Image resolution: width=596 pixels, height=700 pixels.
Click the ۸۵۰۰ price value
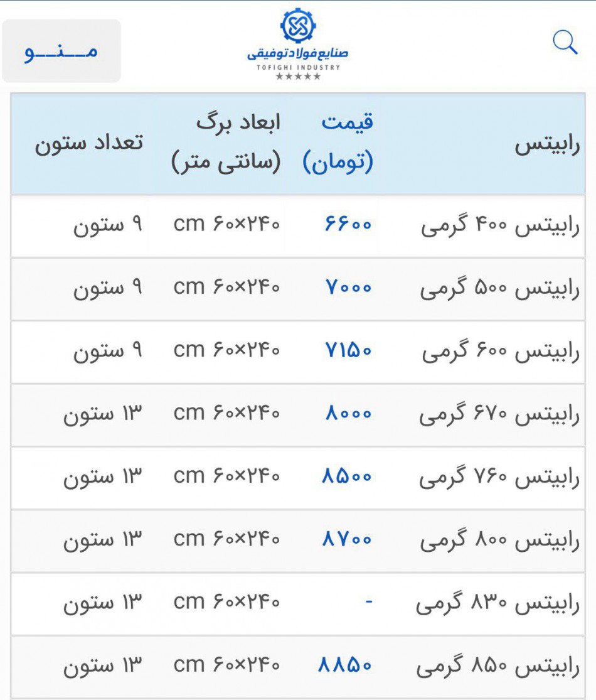(347, 477)
